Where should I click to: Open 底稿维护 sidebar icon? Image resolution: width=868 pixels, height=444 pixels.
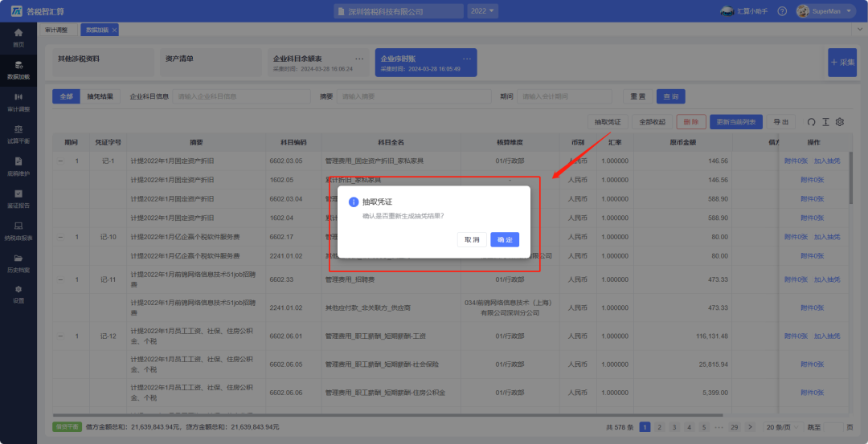point(18,161)
